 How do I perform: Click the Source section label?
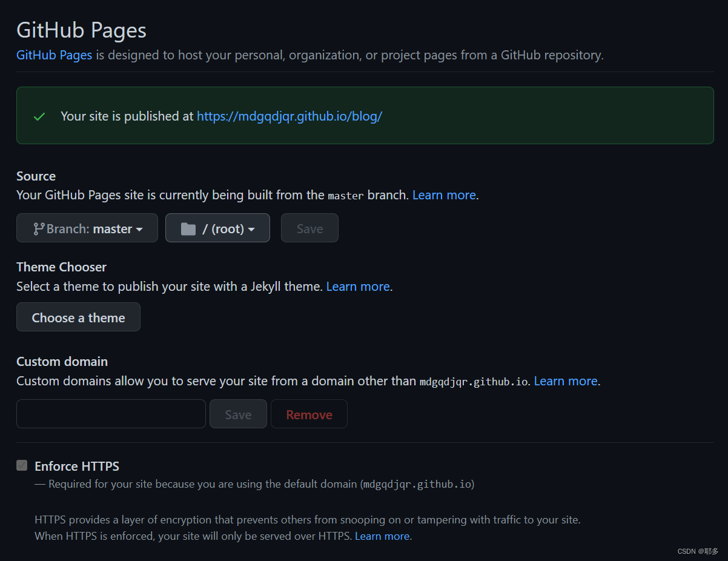[36, 176]
